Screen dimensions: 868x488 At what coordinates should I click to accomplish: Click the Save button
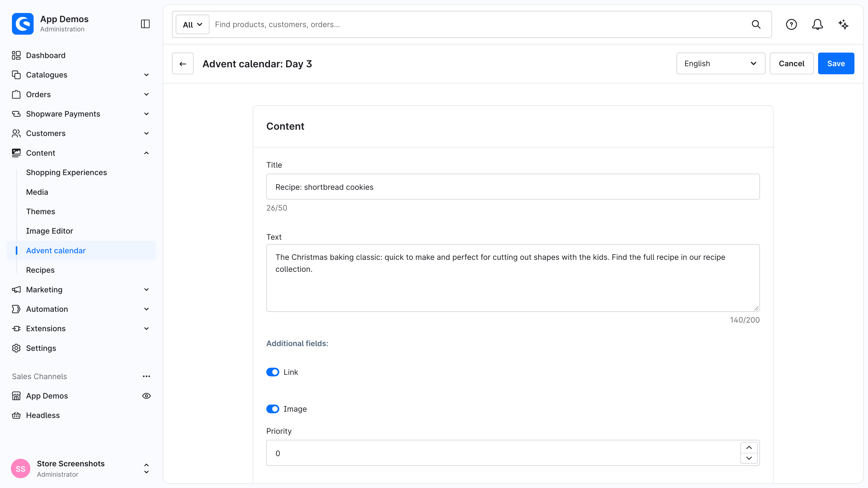[x=836, y=63]
